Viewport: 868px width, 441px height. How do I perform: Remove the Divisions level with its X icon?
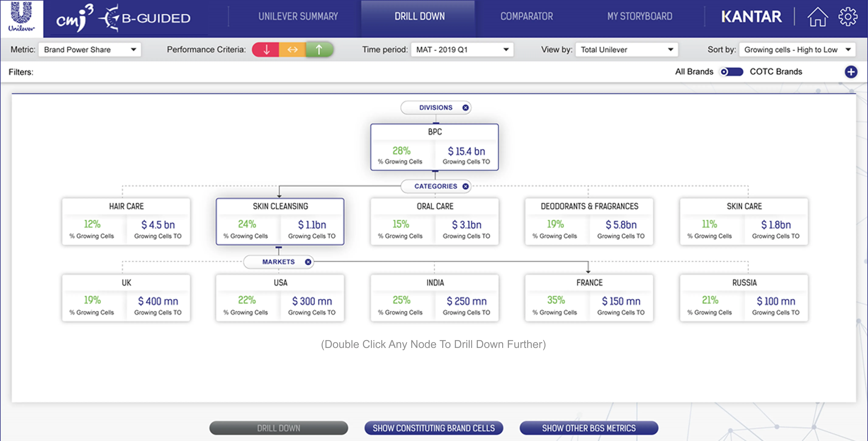click(465, 108)
